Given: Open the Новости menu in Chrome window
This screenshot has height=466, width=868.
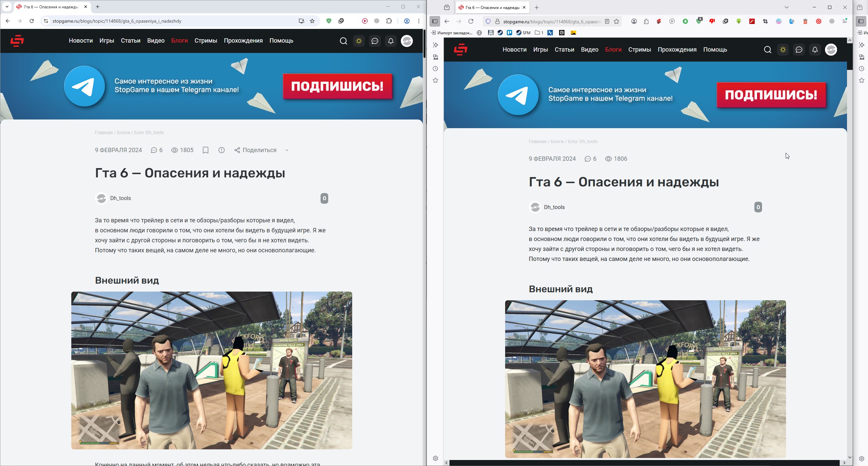Looking at the screenshot, I should coord(81,41).
